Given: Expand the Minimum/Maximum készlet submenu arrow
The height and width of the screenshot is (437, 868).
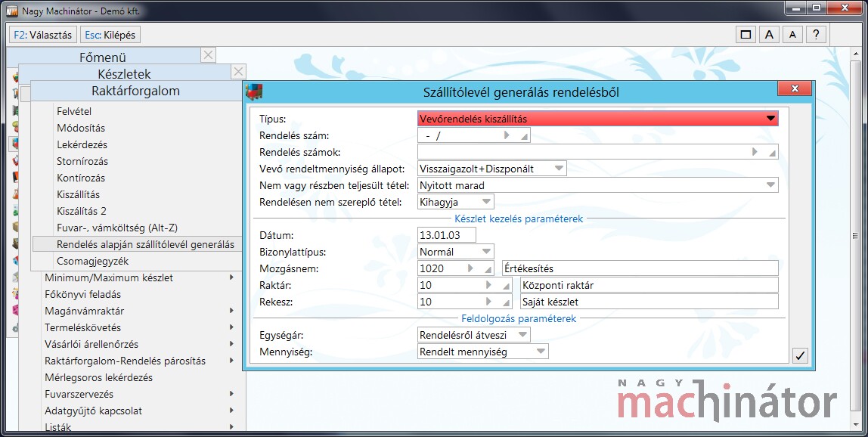Looking at the screenshot, I should click(231, 277).
